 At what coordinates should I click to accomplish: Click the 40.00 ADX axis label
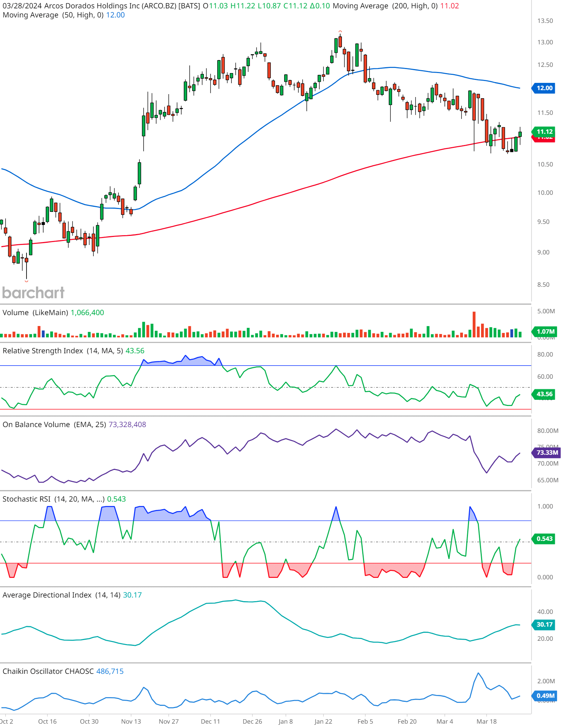pos(545,612)
